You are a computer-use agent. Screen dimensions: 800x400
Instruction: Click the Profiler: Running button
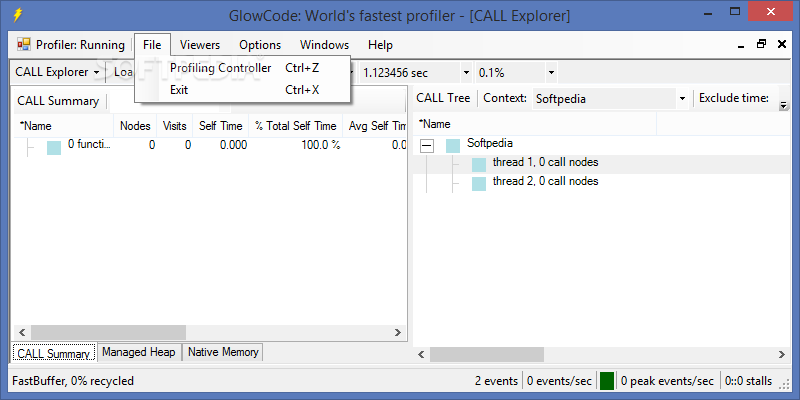(71, 45)
